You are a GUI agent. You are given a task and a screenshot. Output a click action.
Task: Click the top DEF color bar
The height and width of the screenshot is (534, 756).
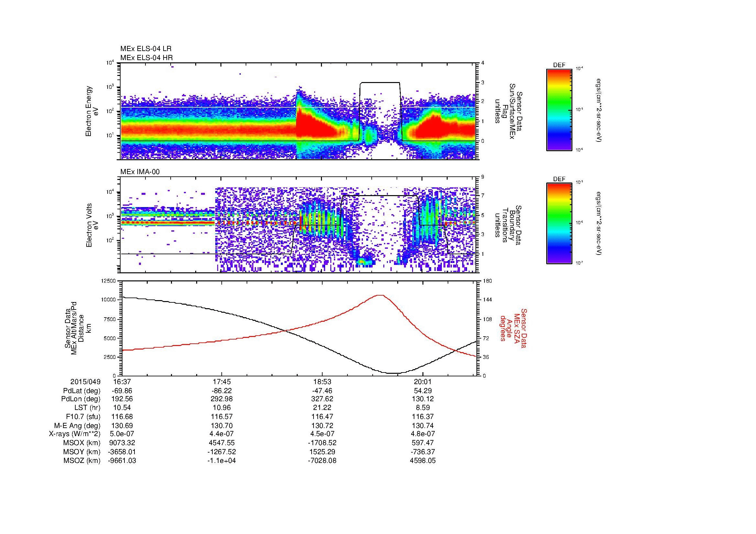[559, 110]
